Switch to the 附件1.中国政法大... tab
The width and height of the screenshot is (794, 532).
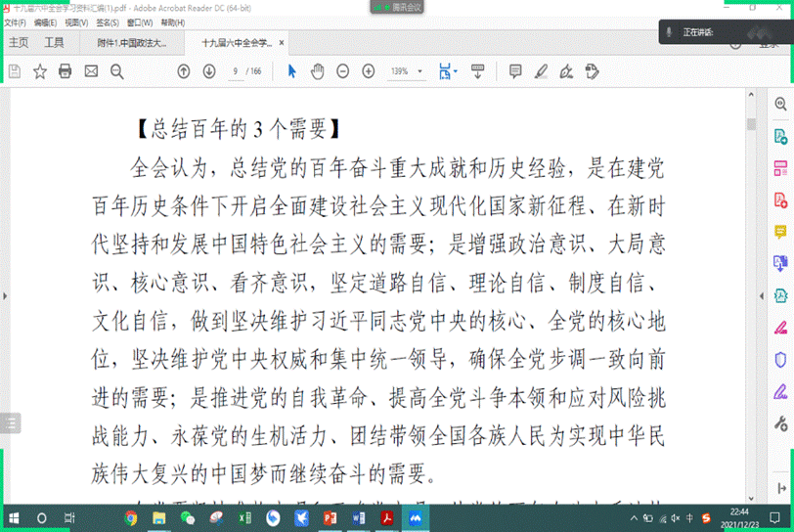pyautogui.click(x=131, y=43)
